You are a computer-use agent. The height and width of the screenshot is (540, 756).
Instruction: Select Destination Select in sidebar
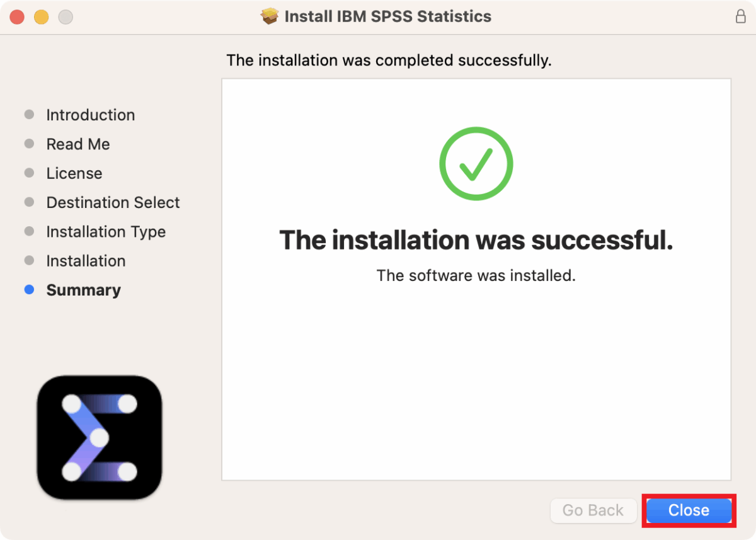click(113, 202)
